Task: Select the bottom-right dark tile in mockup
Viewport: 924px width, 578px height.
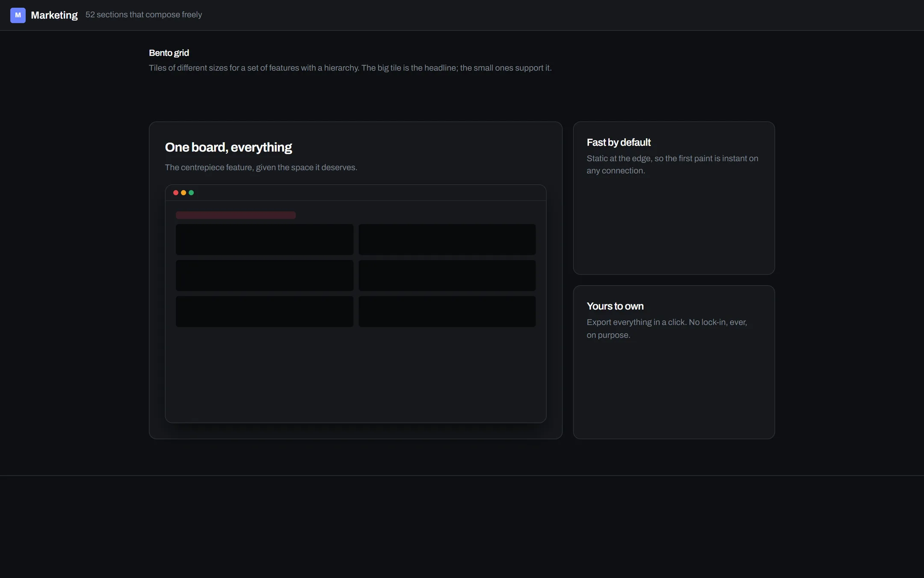Action: point(447,311)
